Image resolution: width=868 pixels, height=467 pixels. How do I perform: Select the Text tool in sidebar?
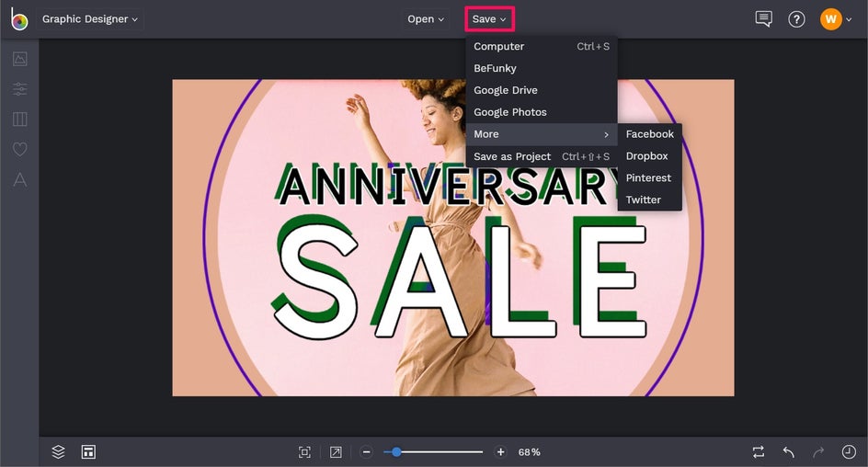pos(20,179)
